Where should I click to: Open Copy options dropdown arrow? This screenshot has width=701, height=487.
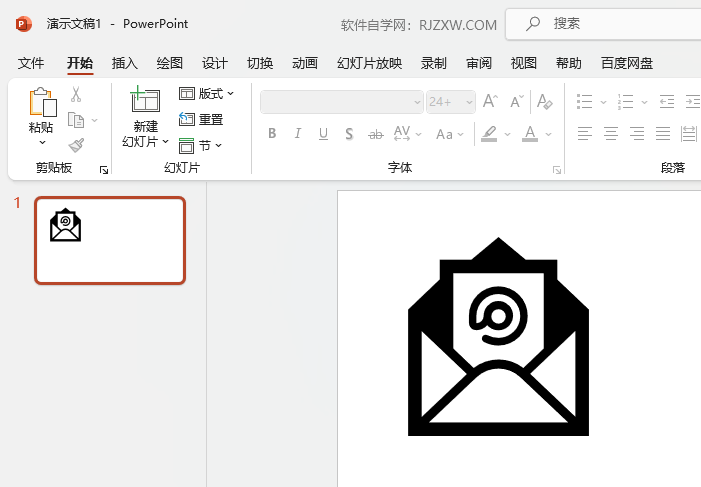[94, 120]
